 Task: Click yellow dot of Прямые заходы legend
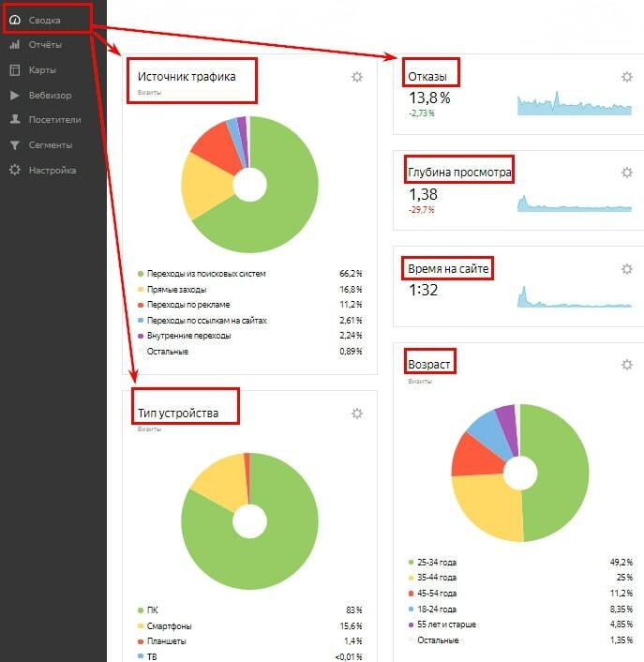pyautogui.click(x=141, y=290)
